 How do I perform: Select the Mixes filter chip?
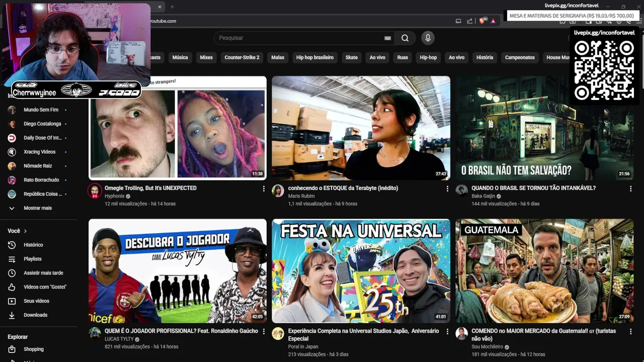[x=206, y=57]
